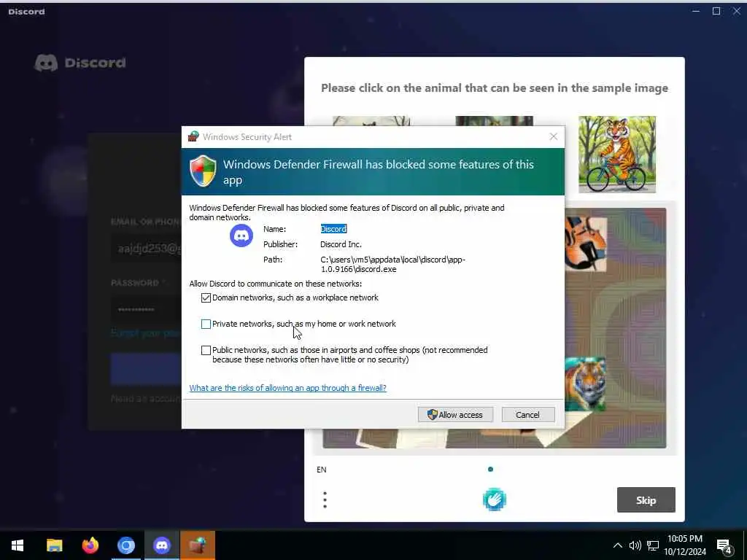Open the firewall risks help link

click(x=287, y=388)
